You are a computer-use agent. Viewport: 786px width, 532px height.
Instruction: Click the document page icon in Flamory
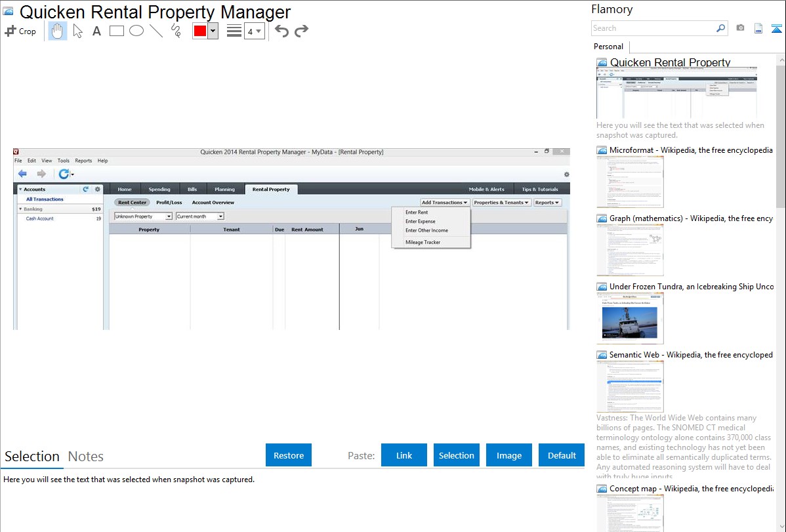758,28
